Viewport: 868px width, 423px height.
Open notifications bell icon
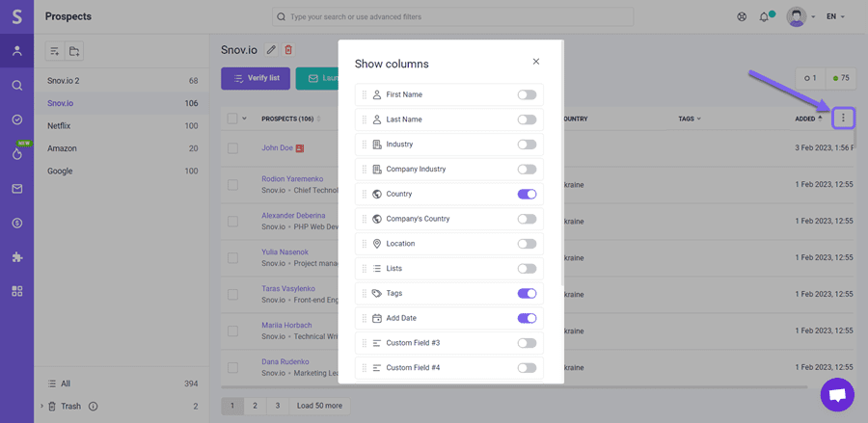click(x=764, y=17)
